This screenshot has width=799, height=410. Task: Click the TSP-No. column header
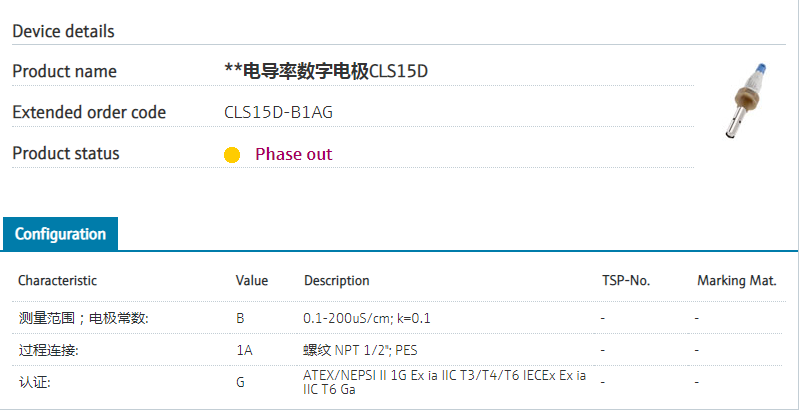point(626,281)
